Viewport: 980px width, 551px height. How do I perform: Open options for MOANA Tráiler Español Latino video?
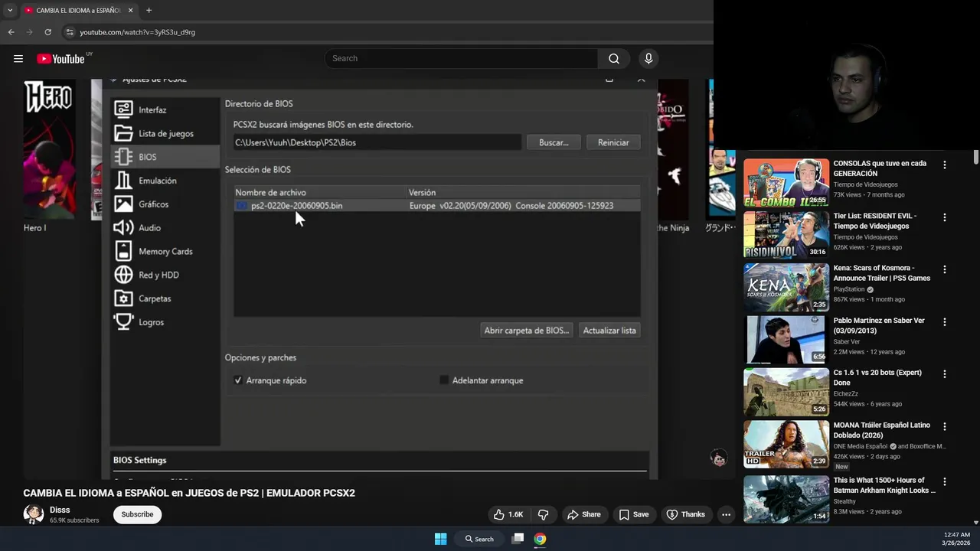(x=944, y=426)
